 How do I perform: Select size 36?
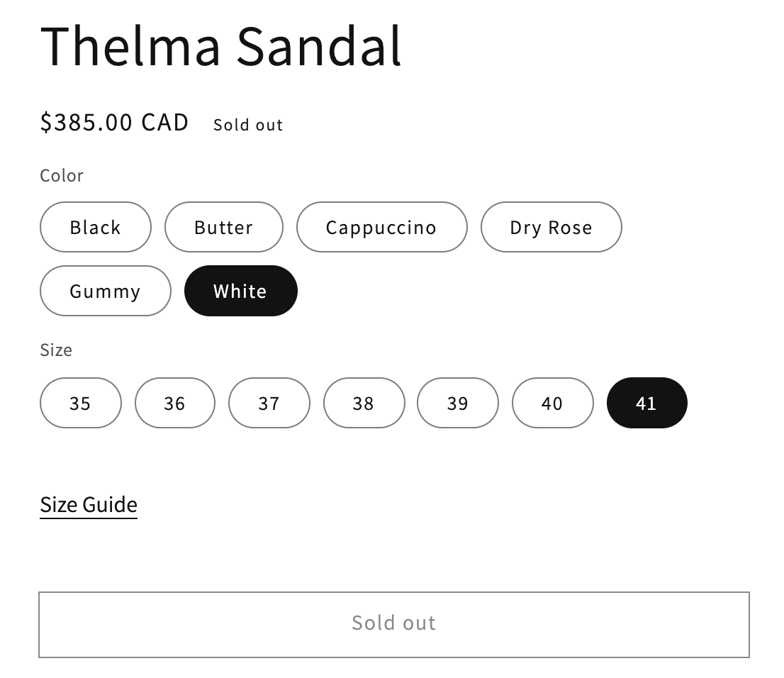174,403
